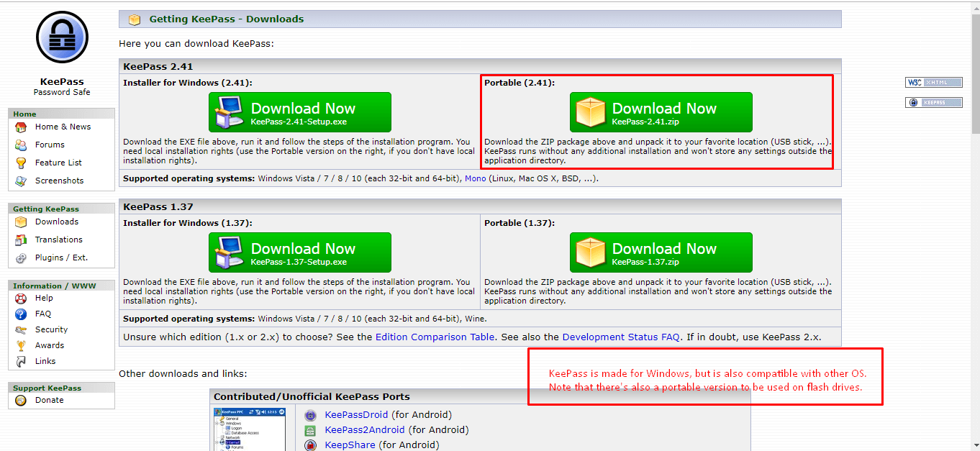Click the Feature List lightbulb icon

(x=21, y=163)
